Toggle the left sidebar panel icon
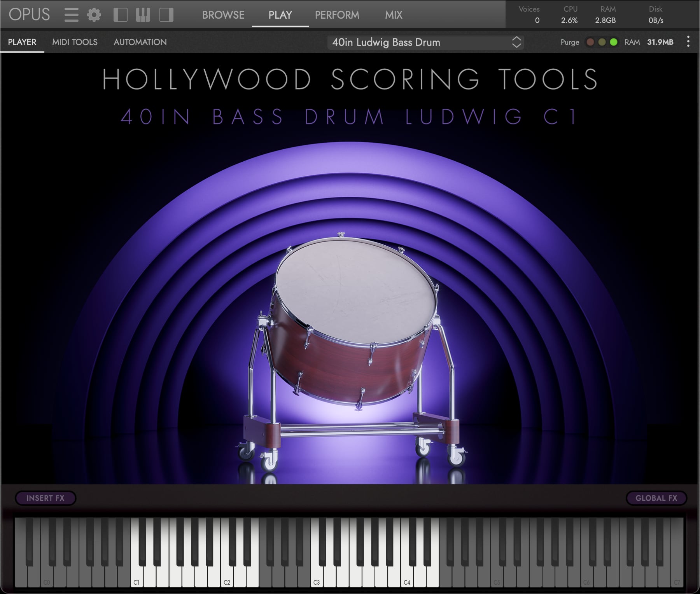This screenshot has width=700, height=594. (x=121, y=15)
